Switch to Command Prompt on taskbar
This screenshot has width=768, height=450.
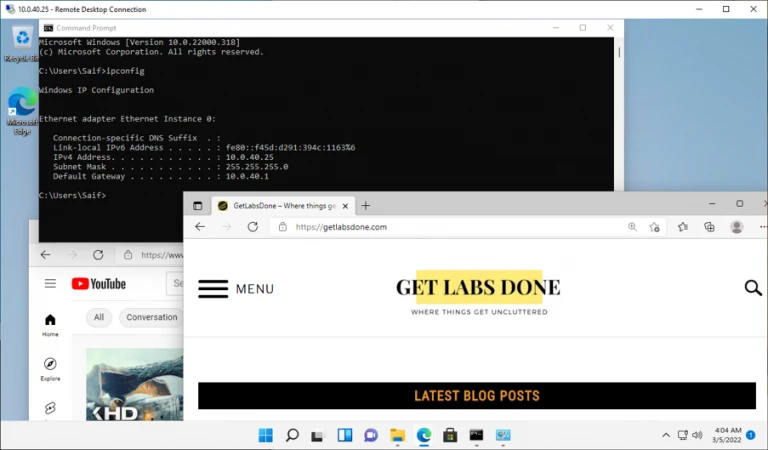tap(476, 435)
